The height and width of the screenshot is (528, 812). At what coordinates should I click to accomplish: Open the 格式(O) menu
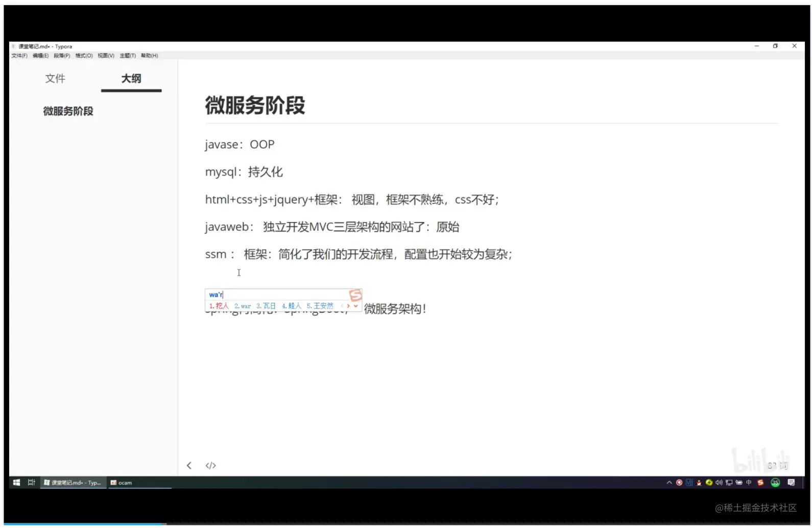(84, 56)
